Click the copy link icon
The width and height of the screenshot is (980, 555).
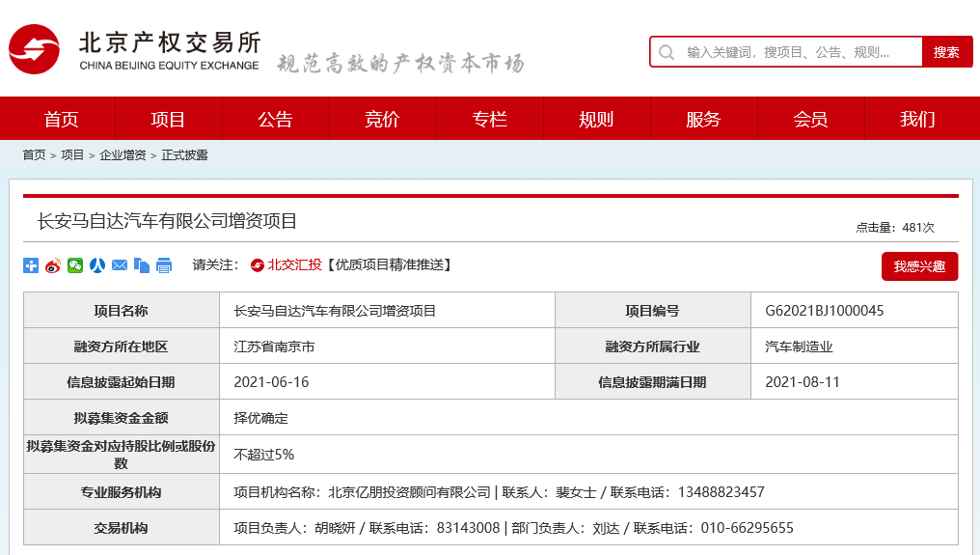click(x=142, y=265)
